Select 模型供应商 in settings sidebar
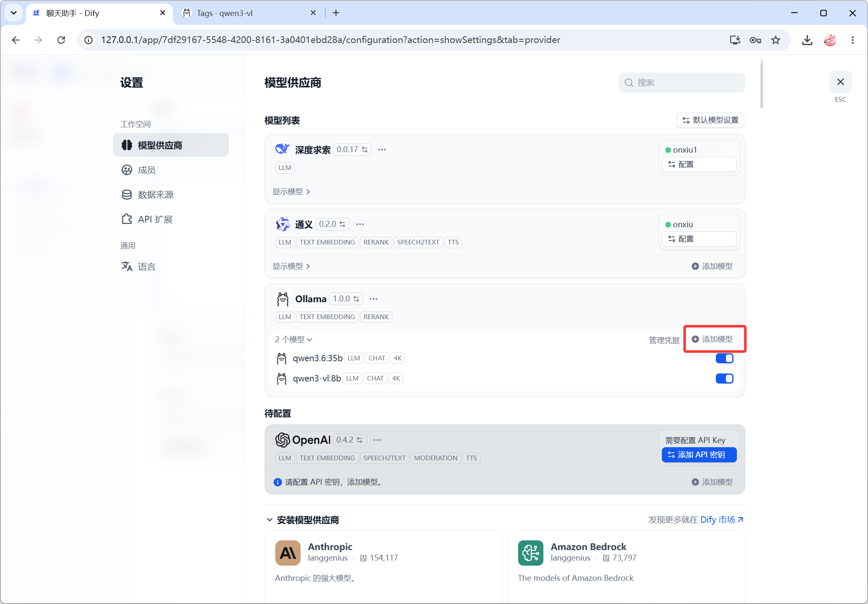Image resolution: width=868 pixels, height=604 pixels. [x=171, y=145]
